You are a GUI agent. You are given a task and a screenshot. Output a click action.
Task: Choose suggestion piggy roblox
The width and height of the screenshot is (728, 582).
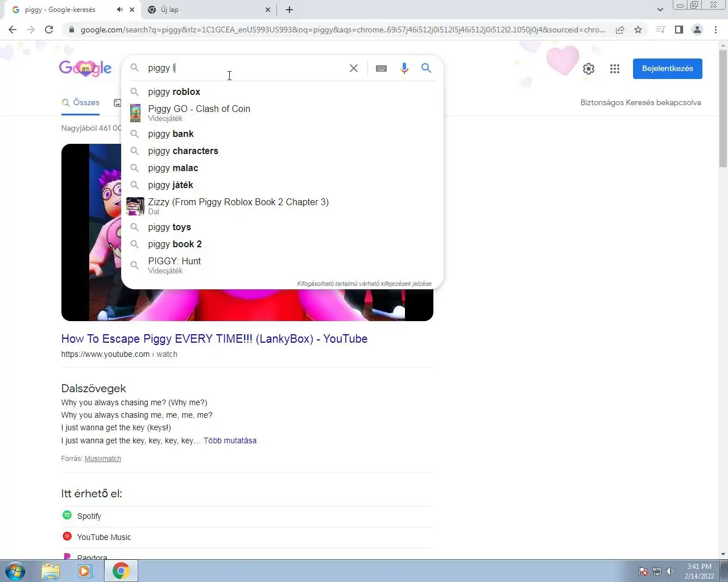(282, 92)
